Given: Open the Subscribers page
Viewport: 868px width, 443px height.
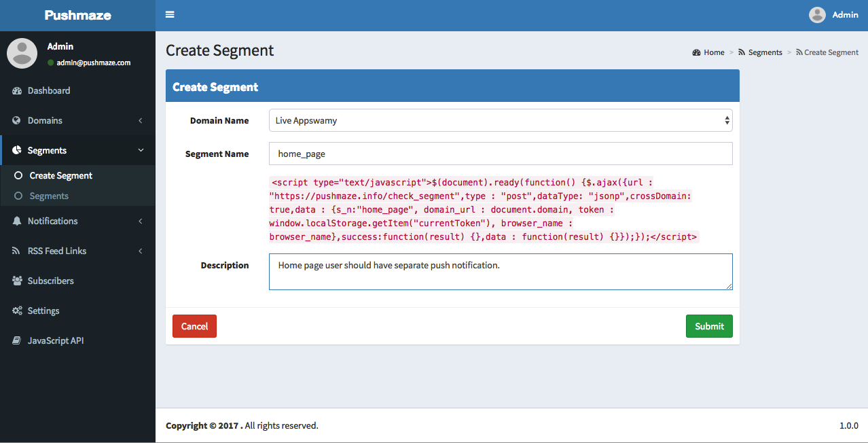Looking at the screenshot, I should (x=77, y=281).
